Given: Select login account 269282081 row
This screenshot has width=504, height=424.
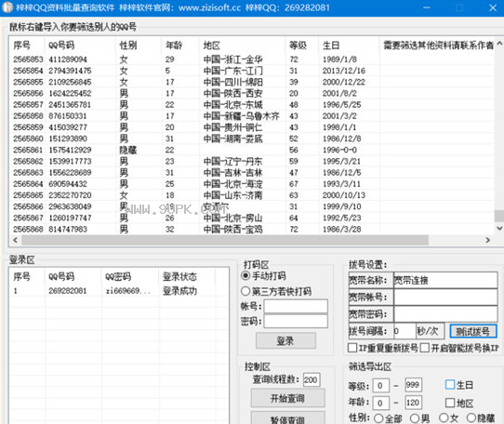Looking at the screenshot, I should 119,291.
